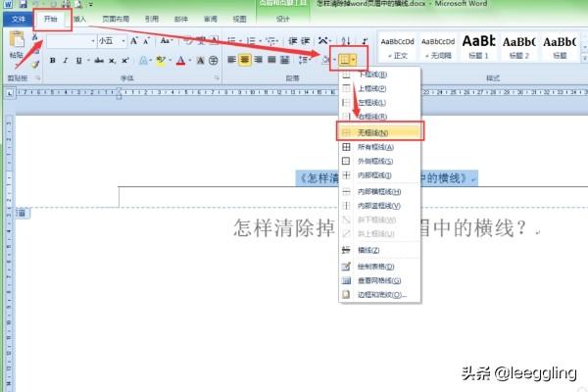This screenshot has width=588, height=392.
Task: Align text left
Action: click(x=231, y=60)
